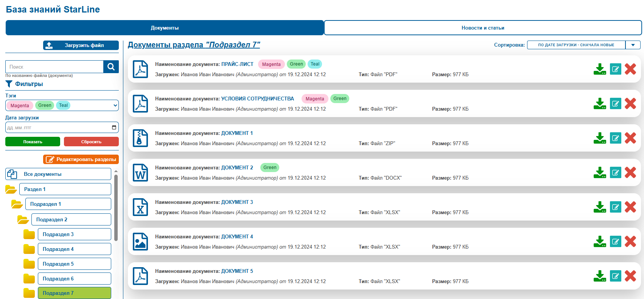This screenshot has width=644, height=299.
Task: Edit ДОКУМЕНТ 4 using pencil icon
Action: 616,241
